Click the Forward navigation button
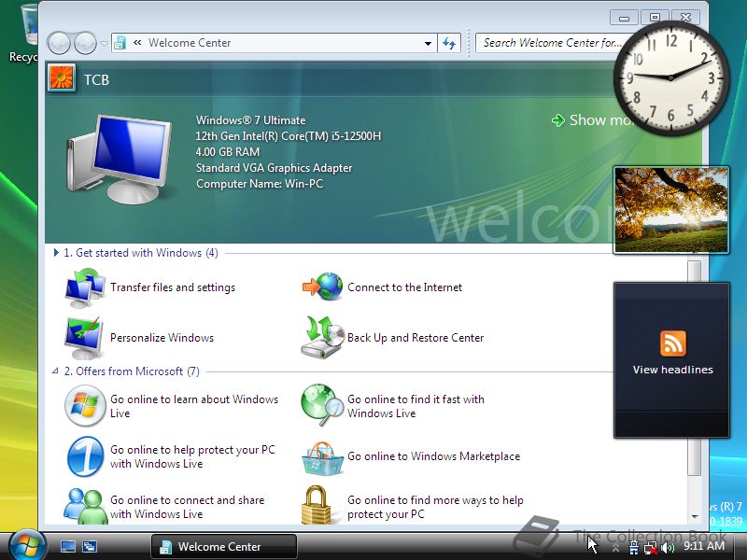This screenshot has width=747, height=560. 85,43
